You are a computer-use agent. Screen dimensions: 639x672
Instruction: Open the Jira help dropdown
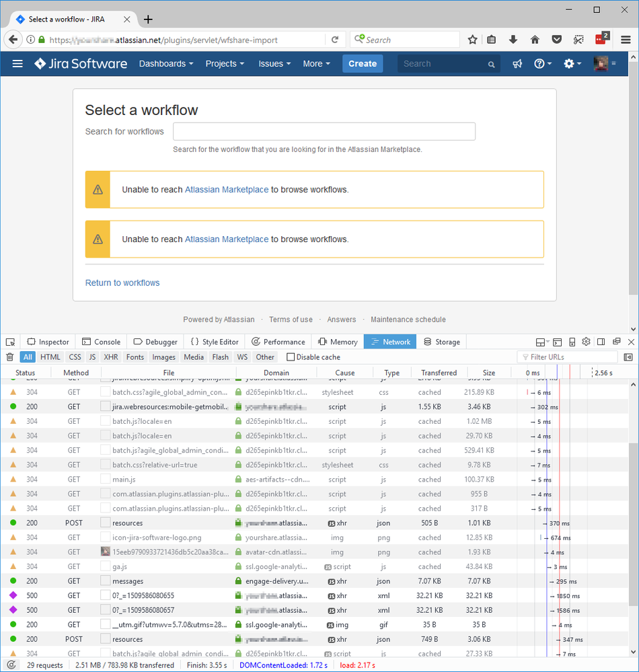point(542,64)
